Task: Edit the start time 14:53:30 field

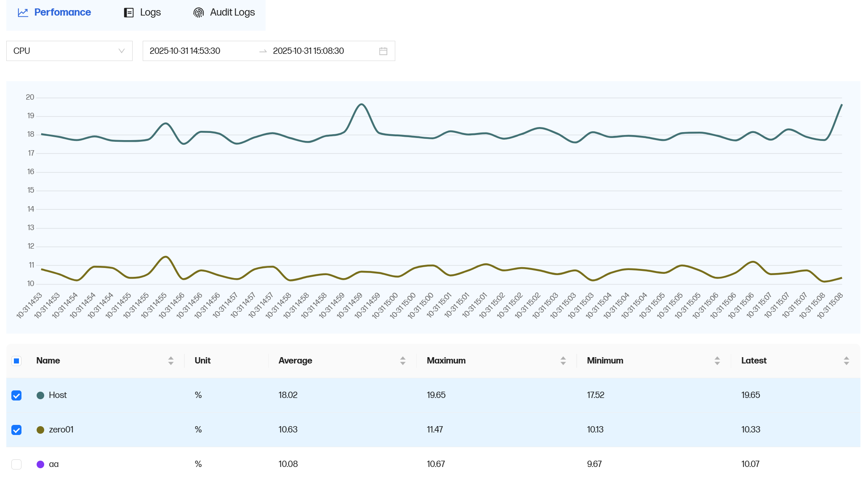Action: (185, 51)
